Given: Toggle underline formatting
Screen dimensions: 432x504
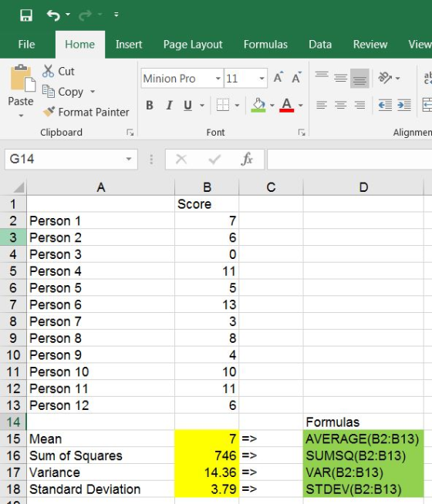Looking at the screenshot, I should [x=188, y=105].
